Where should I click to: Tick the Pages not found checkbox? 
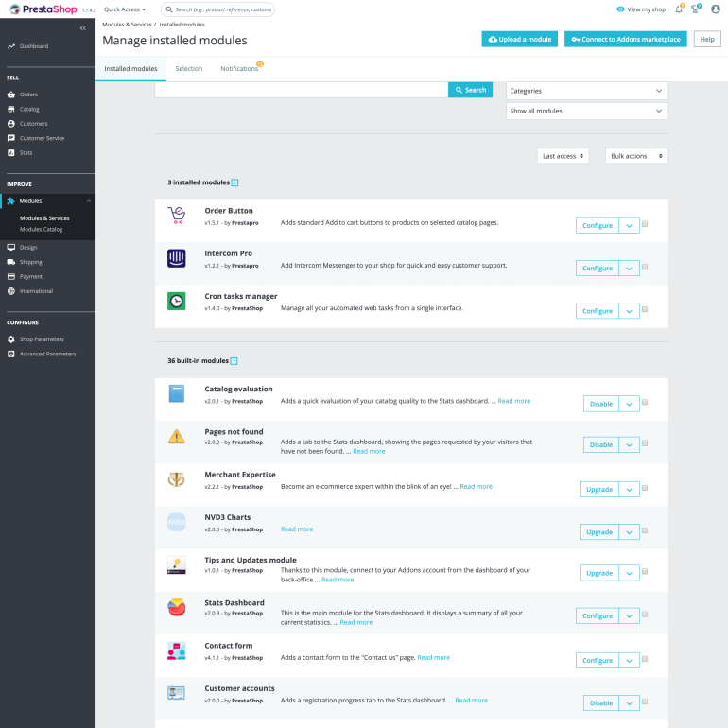click(645, 442)
